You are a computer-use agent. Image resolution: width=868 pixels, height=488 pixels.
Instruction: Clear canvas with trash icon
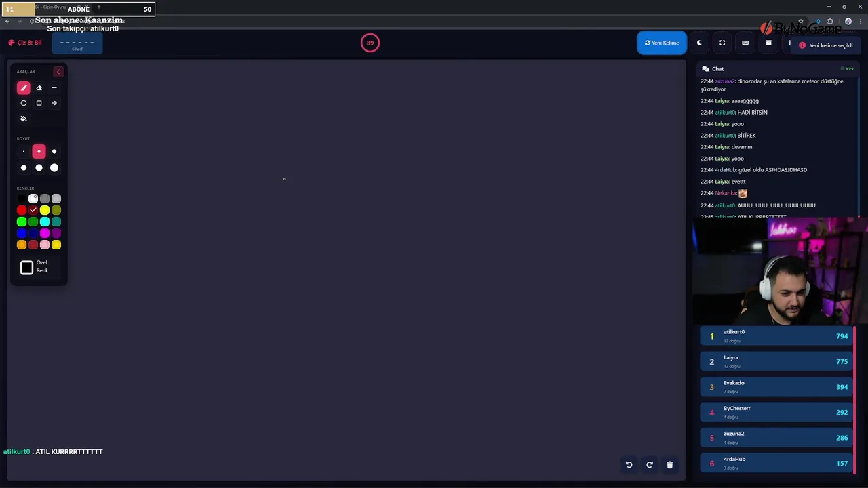(670, 465)
